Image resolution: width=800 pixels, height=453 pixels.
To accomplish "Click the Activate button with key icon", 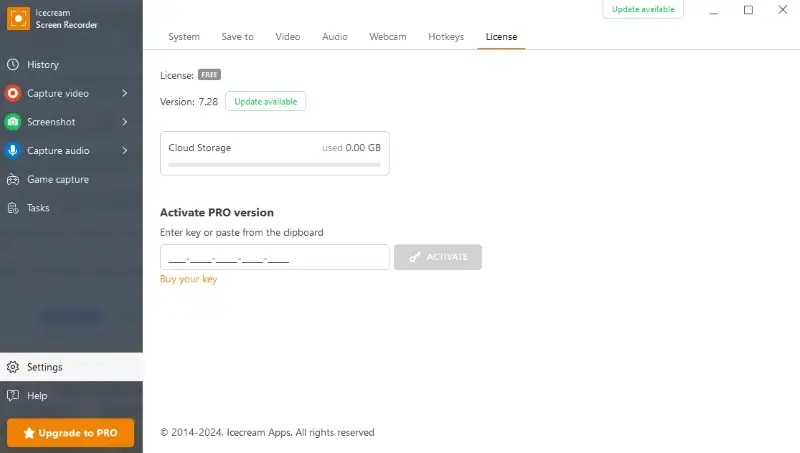I will pyautogui.click(x=438, y=257).
